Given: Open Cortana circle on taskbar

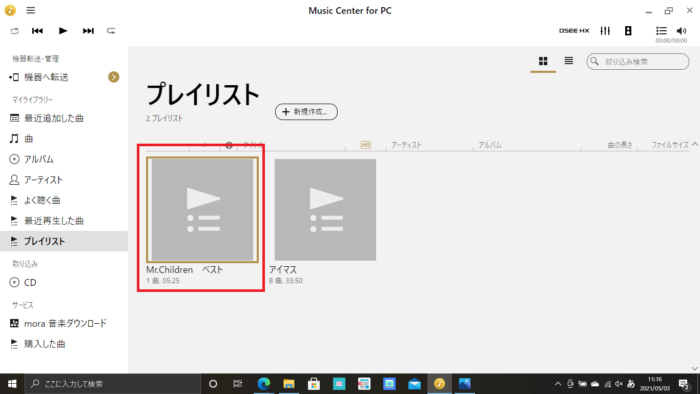Looking at the screenshot, I should coord(213,384).
